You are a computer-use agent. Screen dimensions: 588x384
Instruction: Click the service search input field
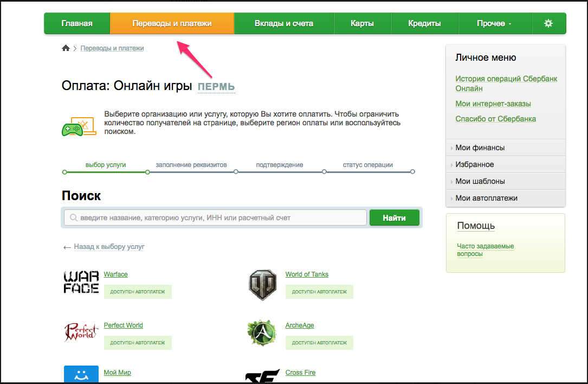click(x=215, y=217)
